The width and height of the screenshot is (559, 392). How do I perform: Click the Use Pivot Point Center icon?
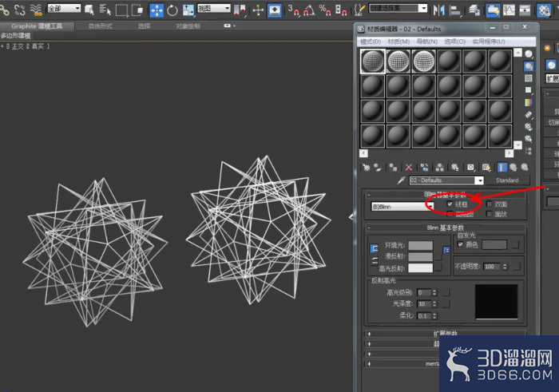click(240, 10)
